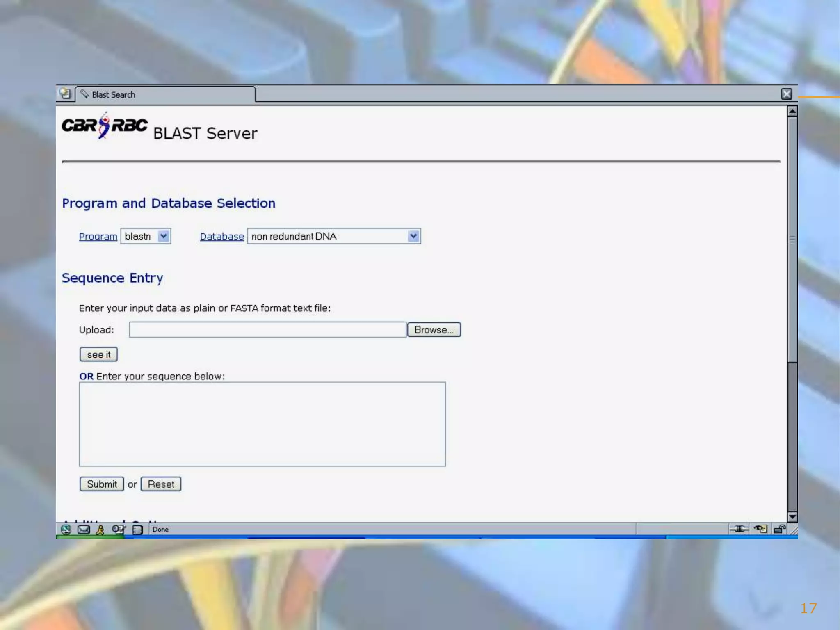Viewport: 840px width, 630px height.
Task: Open the Program hyperlink
Action: coord(98,237)
